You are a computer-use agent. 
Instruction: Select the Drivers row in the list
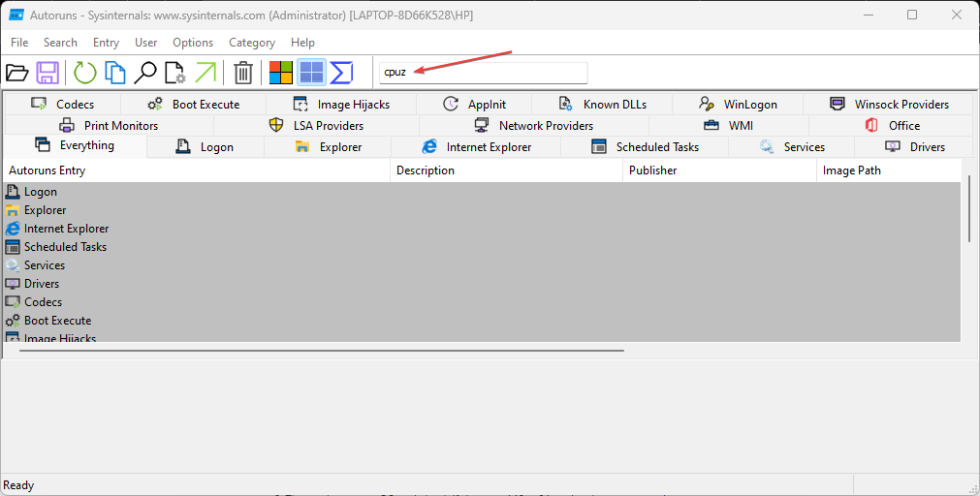(x=482, y=284)
